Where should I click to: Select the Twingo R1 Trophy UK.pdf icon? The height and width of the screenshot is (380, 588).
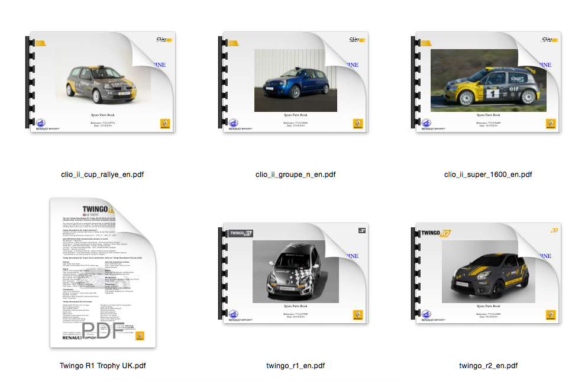coord(103,273)
